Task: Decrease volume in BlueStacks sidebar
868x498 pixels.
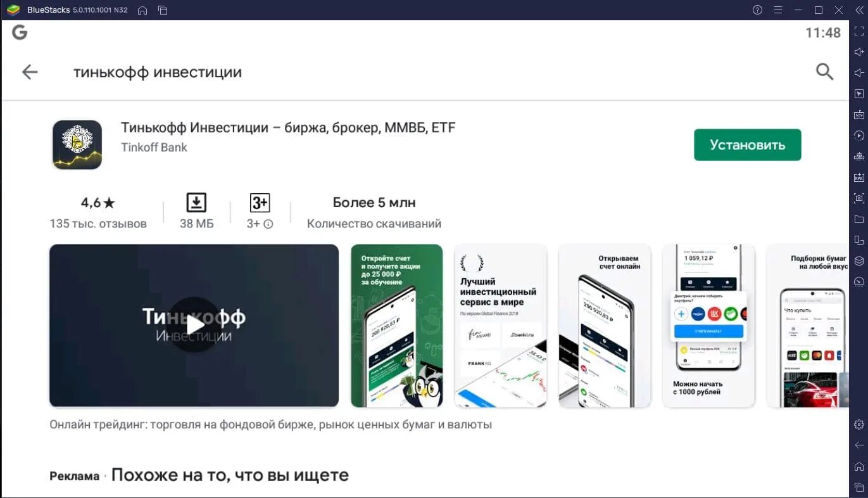Action: click(859, 73)
